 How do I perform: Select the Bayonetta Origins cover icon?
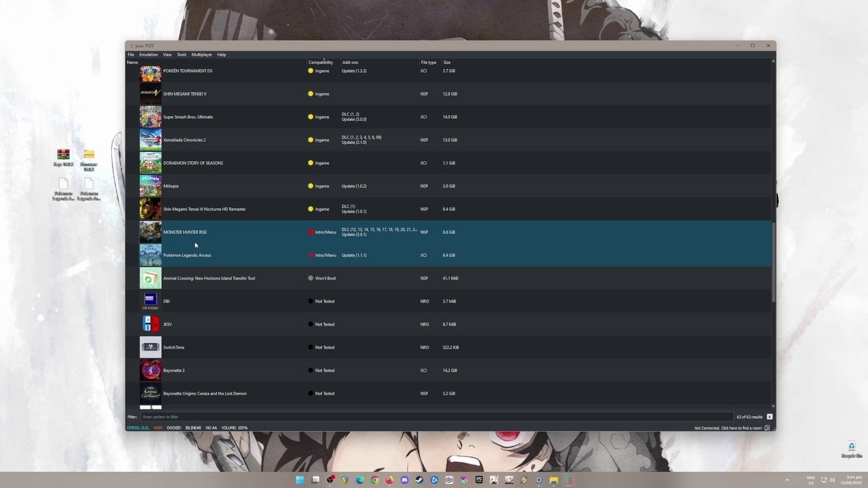click(151, 394)
